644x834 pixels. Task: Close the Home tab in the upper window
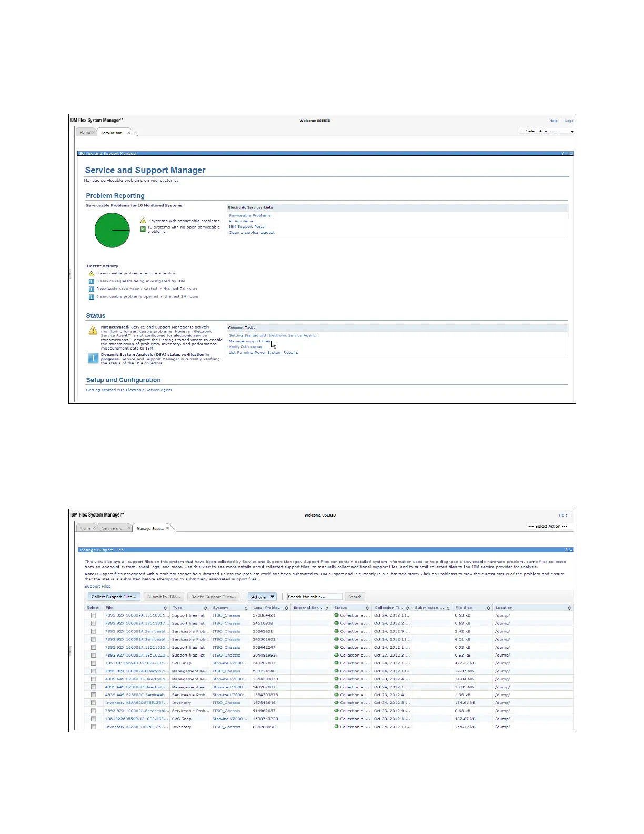coord(94,133)
